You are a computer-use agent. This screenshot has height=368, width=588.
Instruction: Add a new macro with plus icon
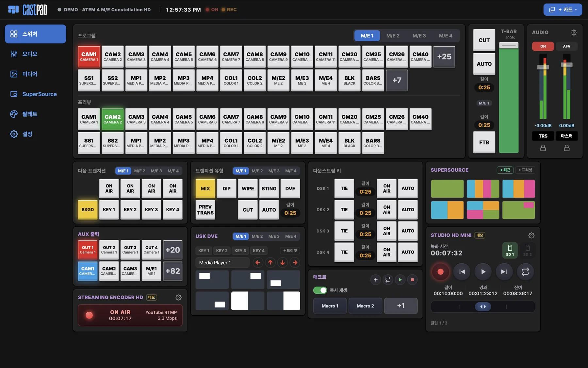point(375,280)
